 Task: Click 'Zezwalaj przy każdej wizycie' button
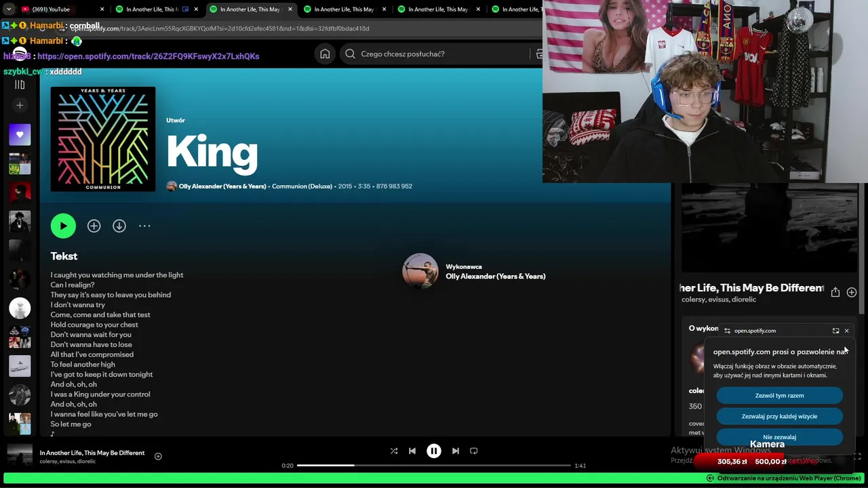coord(780,417)
